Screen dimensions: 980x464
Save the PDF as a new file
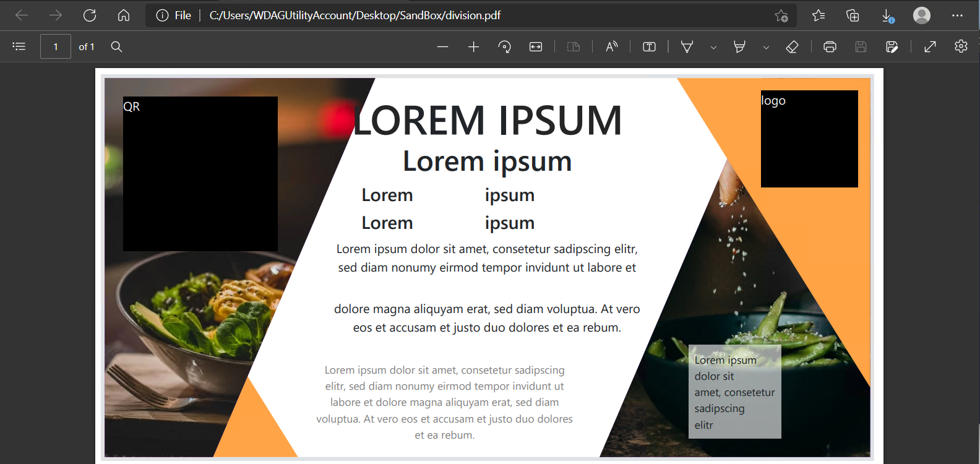(x=892, y=46)
